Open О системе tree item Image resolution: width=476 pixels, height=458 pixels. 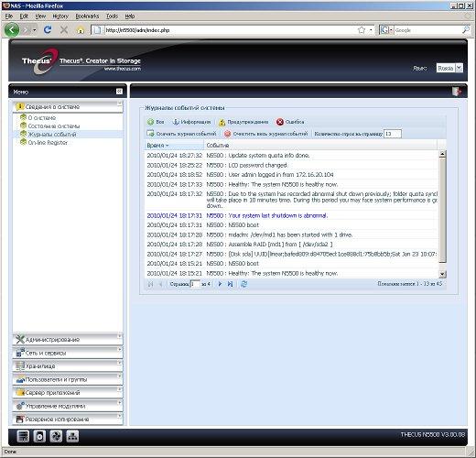click(x=42, y=117)
